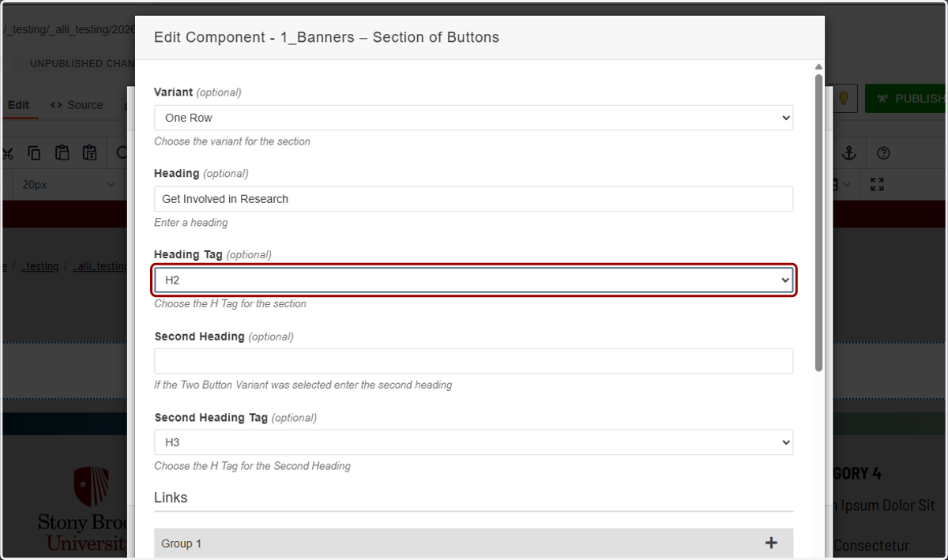Click the scroll-up arrow of the dialog scrollbar
This screenshot has height=560, width=948.
click(x=819, y=67)
